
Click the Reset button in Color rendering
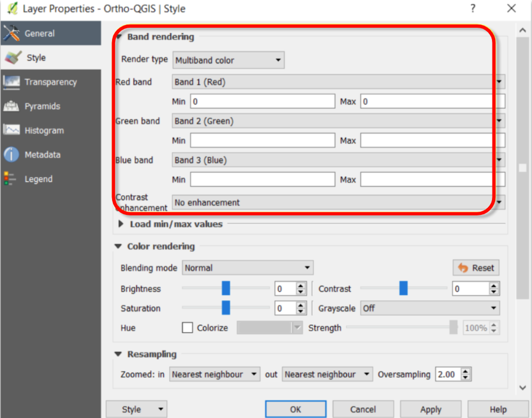coord(476,268)
